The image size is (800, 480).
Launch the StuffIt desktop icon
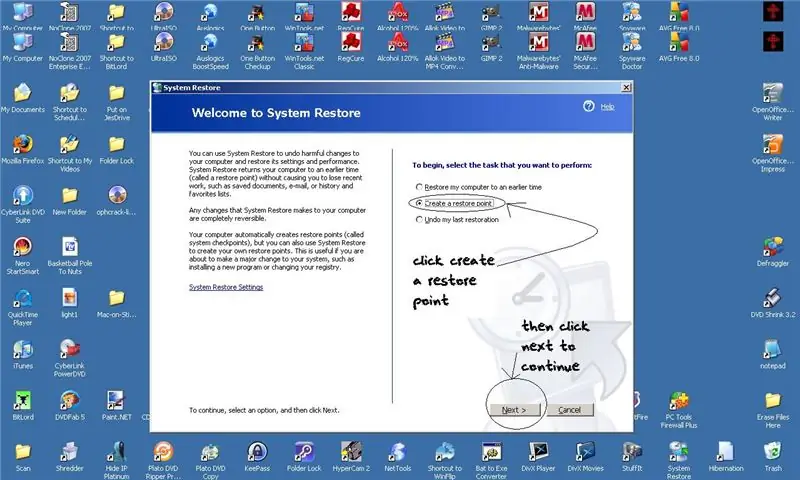632,452
